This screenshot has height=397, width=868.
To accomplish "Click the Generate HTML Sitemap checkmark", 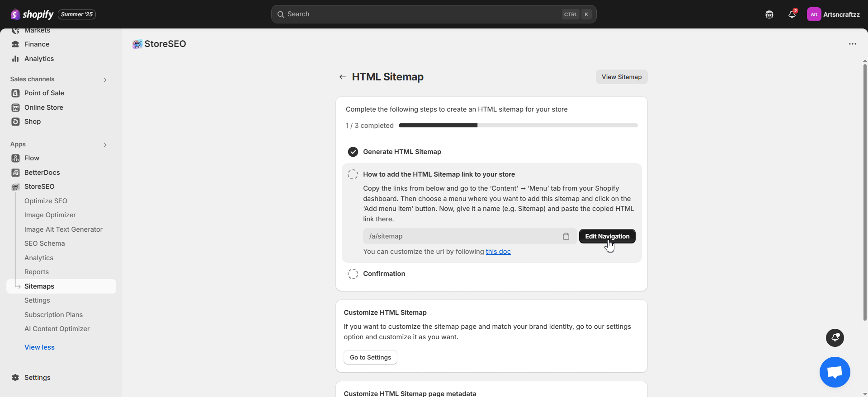I will point(353,152).
